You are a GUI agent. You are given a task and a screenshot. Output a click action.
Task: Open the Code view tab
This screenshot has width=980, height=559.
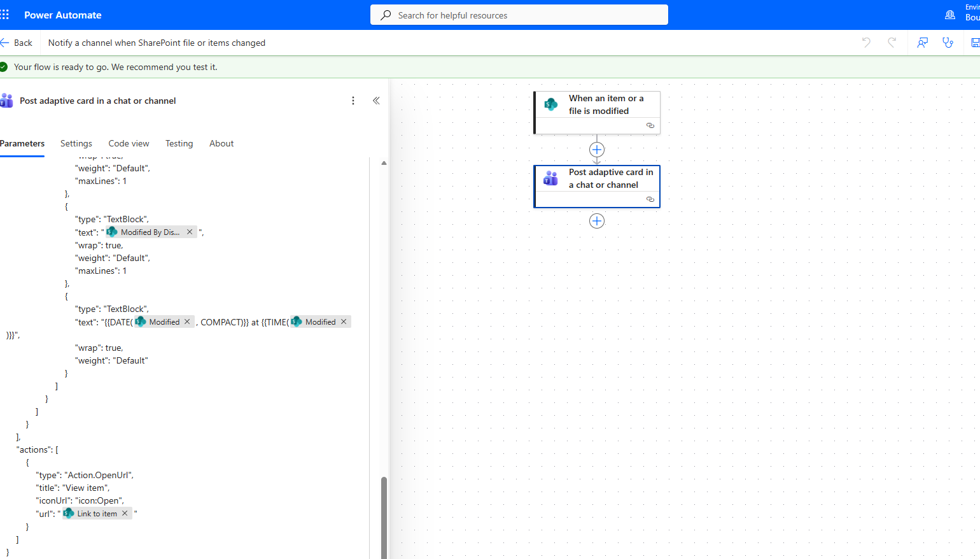(129, 143)
